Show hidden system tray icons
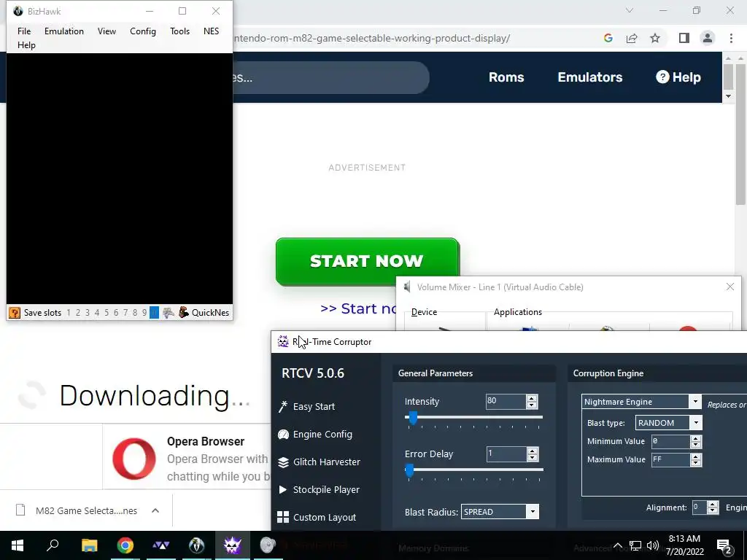747x560 pixels. click(x=617, y=545)
